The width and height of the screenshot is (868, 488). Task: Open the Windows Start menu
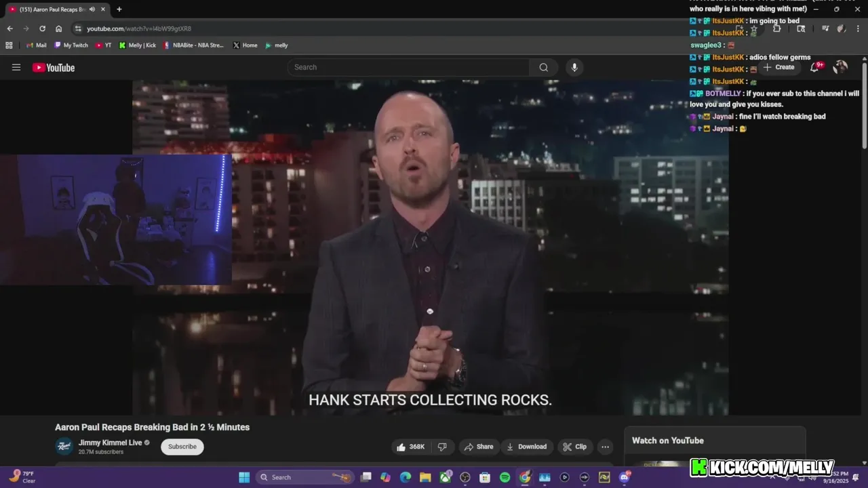pyautogui.click(x=244, y=477)
